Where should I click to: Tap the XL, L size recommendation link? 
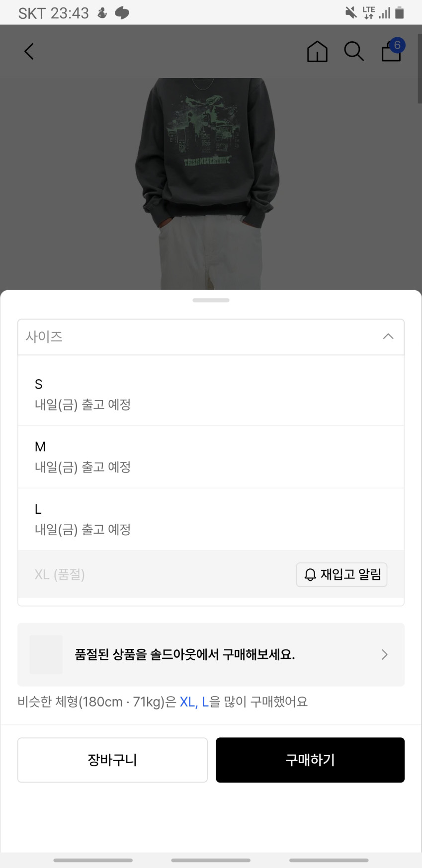194,702
